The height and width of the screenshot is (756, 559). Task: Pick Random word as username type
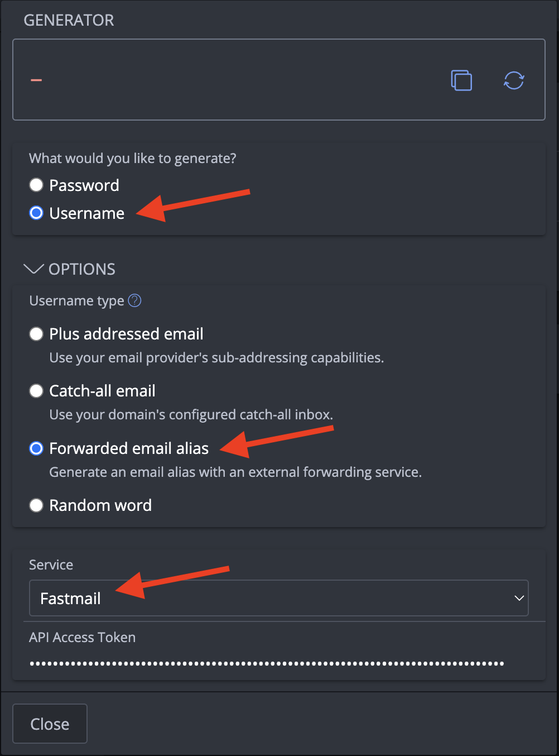coord(36,505)
